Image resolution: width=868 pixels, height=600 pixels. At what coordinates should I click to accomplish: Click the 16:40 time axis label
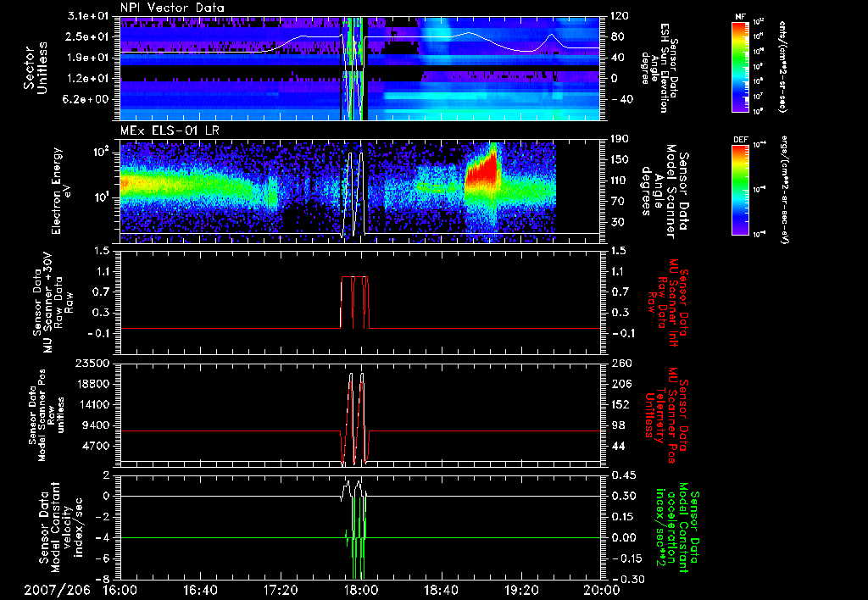(201, 590)
